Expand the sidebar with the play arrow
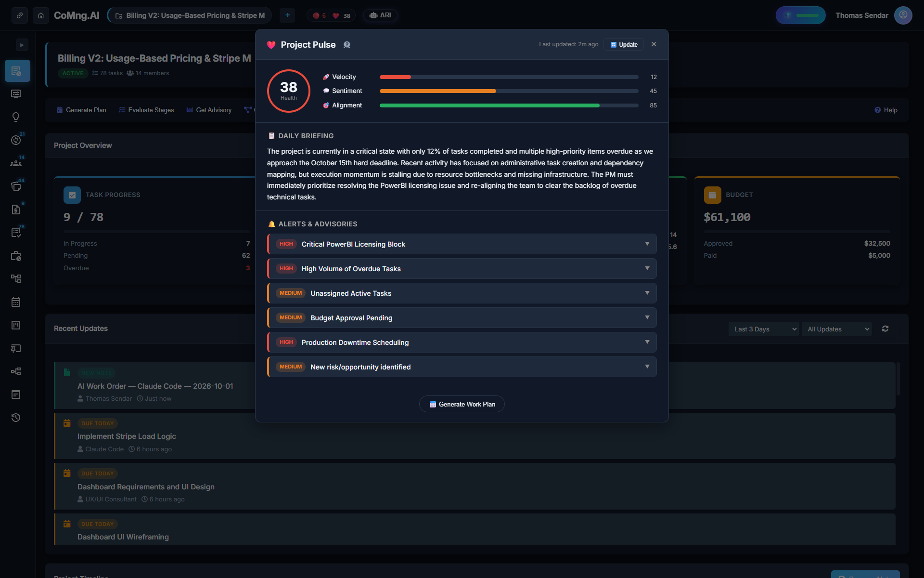This screenshot has height=578, width=924. pyautogui.click(x=22, y=45)
